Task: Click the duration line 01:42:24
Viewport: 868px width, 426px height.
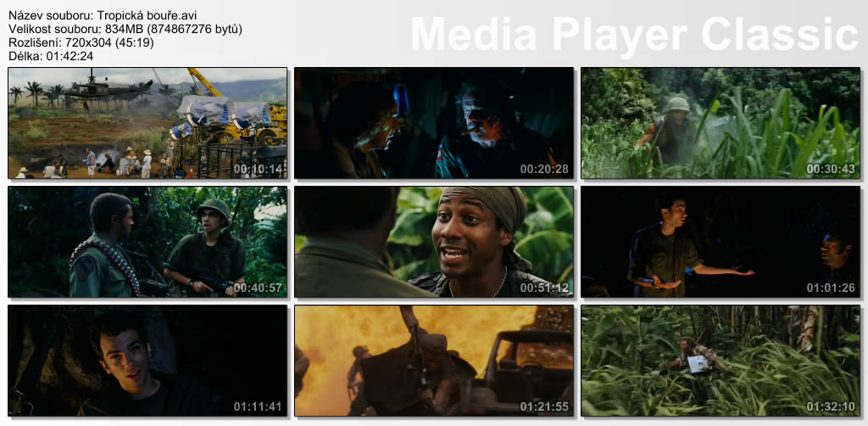Action: [51, 56]
